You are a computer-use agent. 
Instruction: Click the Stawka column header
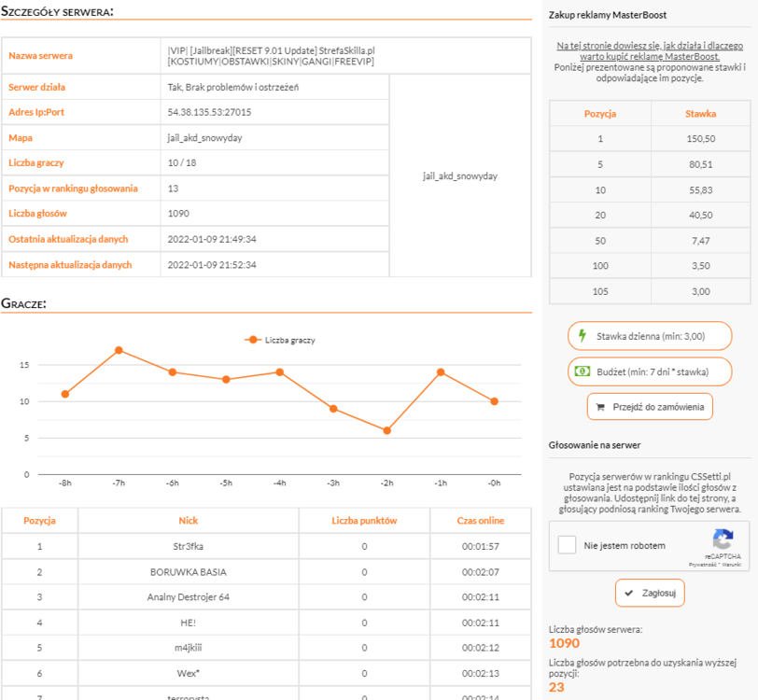pyautogui.click(x=700, y=114)
